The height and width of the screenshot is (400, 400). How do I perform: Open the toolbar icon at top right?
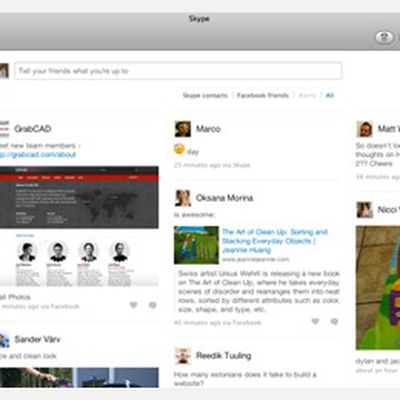point(384,37)
